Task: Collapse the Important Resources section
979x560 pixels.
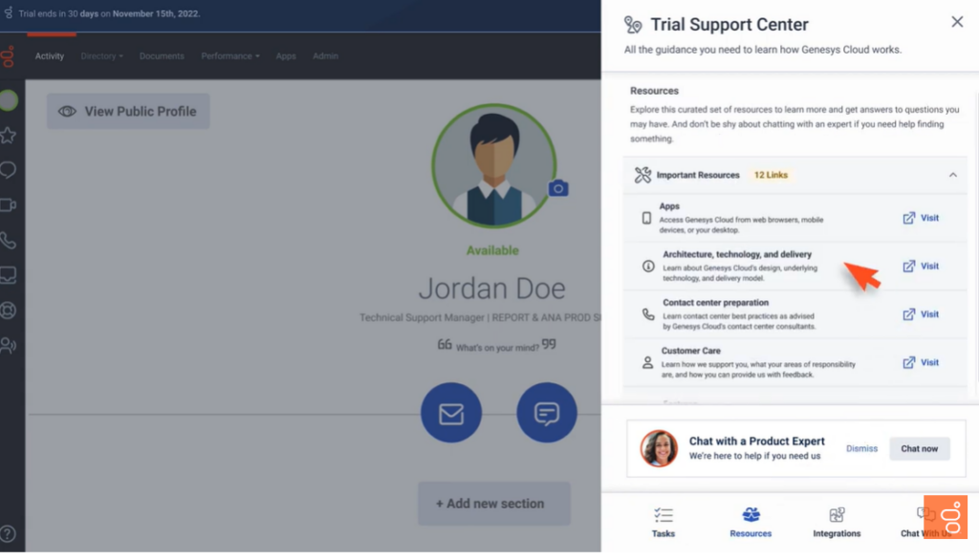Action: coord(952,175)
